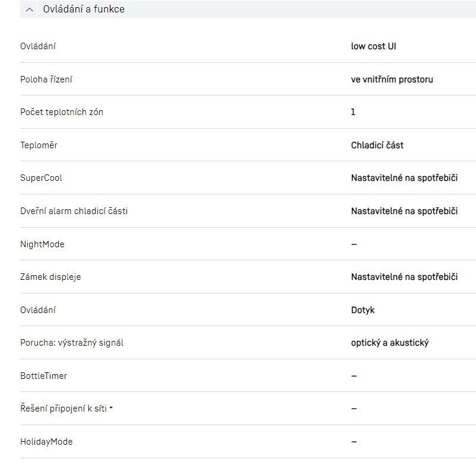Select the 'low cost UI' value
Viewport: 476px width, 469px height.
(373, 46)
